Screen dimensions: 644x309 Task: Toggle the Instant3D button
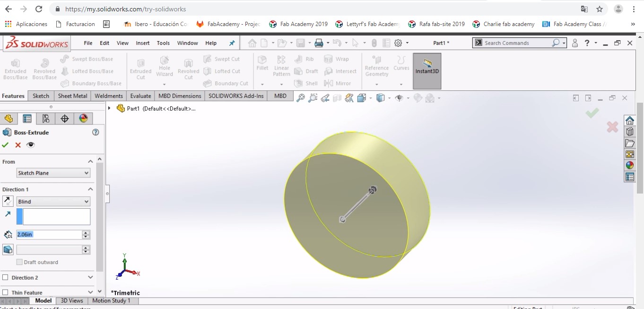click(427, 71)
